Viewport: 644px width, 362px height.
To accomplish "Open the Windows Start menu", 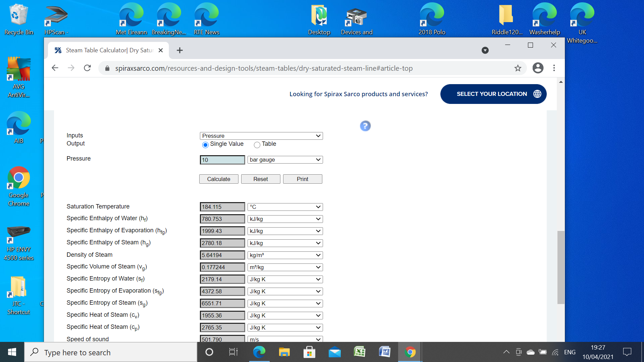I will click(x=12, y=352).
